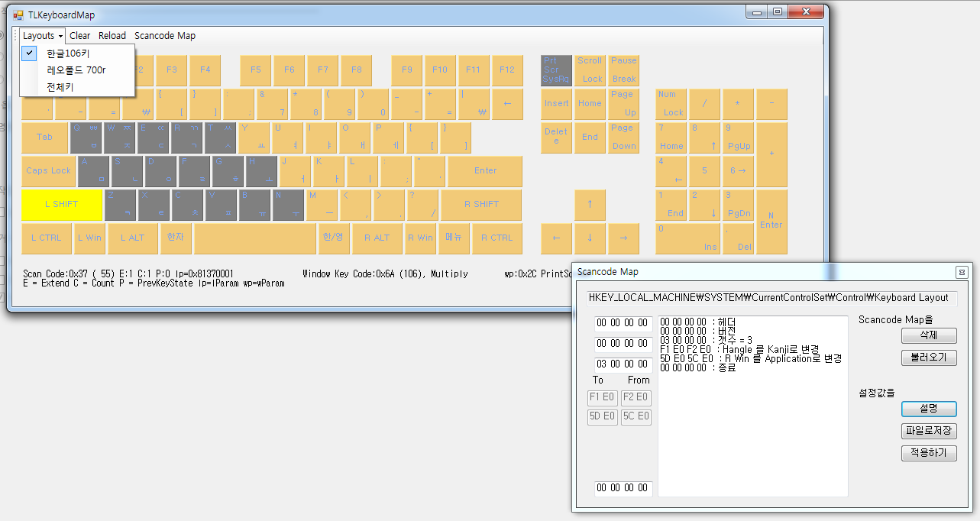Click the Prt Scr SysRq key
Image resolution: width=980 pixels, height=521 pixels.
pos(556,70)
